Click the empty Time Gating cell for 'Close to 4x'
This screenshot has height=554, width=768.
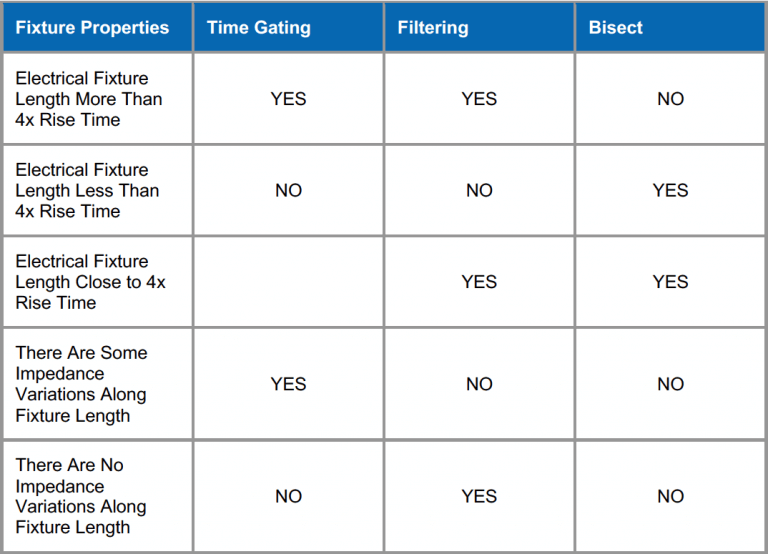[x=288, y=282]
